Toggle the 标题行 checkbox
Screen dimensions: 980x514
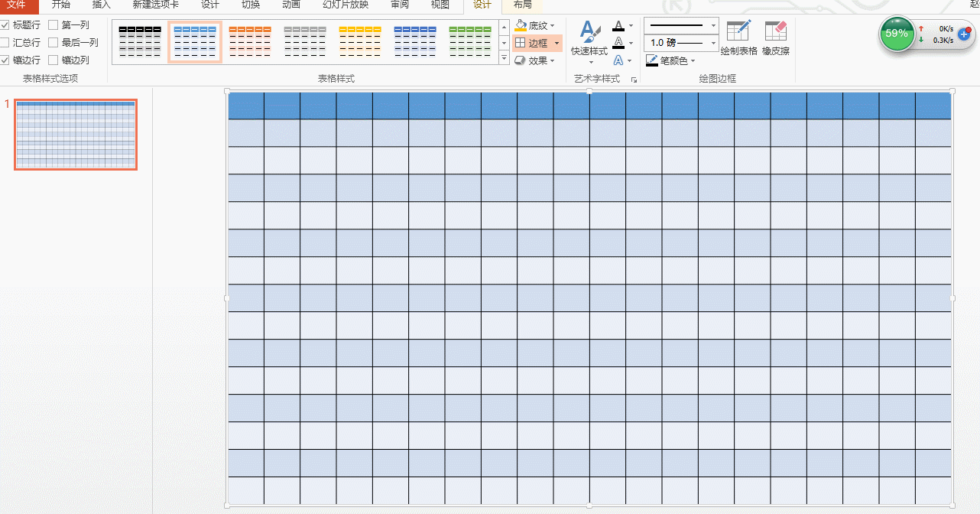5,25
